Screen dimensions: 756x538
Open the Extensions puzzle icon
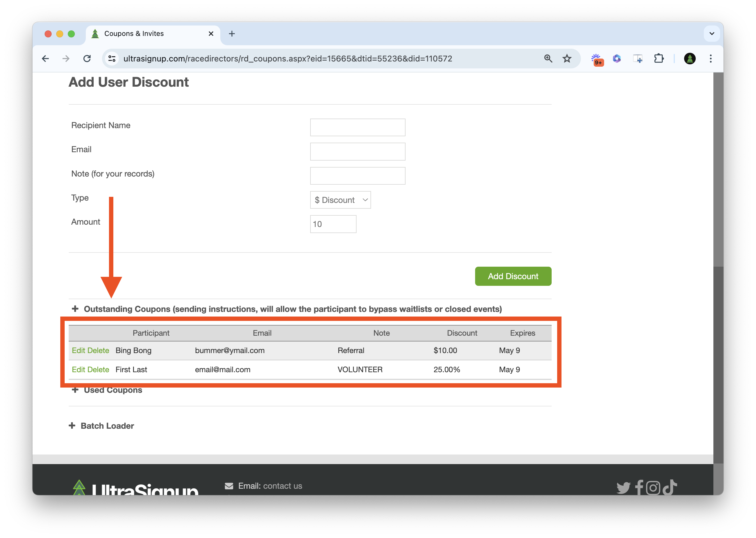659,59
